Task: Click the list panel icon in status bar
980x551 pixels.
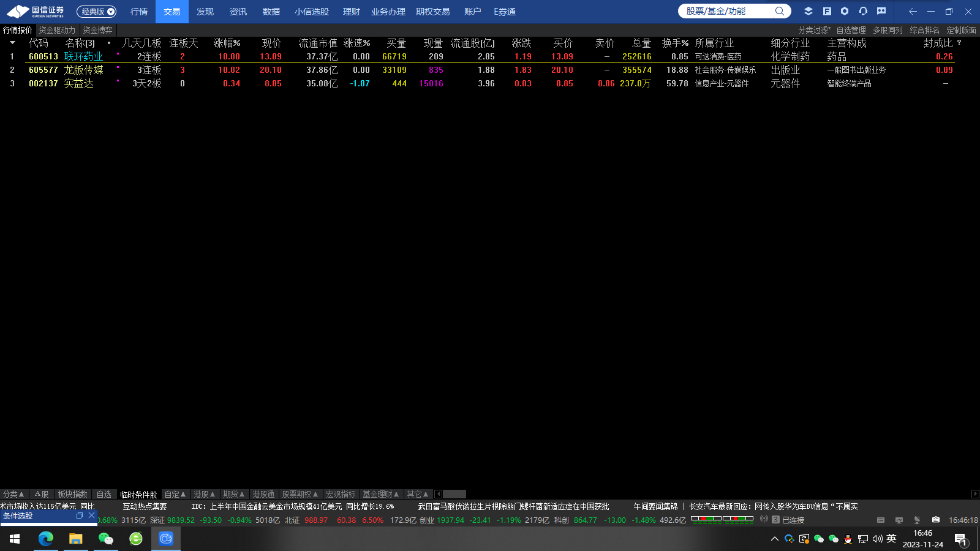Action: coord(881,520)
